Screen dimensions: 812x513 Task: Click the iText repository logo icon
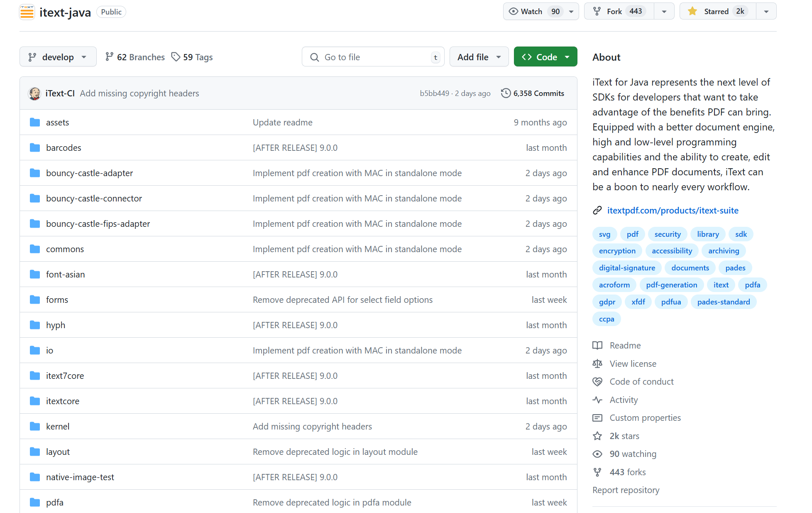click(27, 12)
